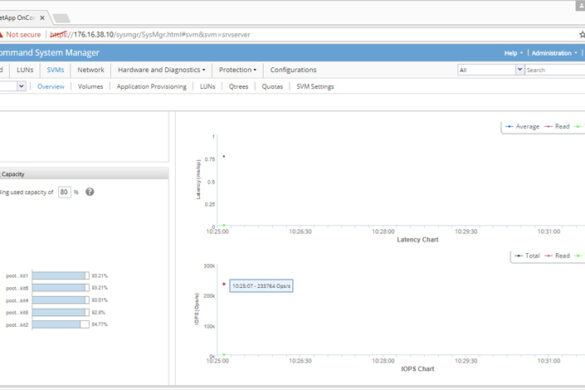The width and height of the screenshot is (585, 390).
Task: Open a new browser tab
Action: click(x=61, y=18)
